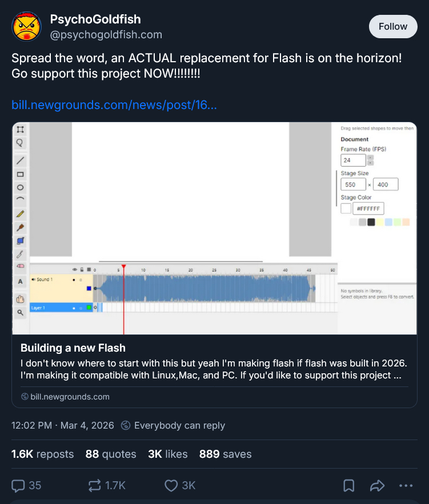The image size is (429, 504).
Task: Click the @psychogoldfish.com handle
Action: (106, 35)
